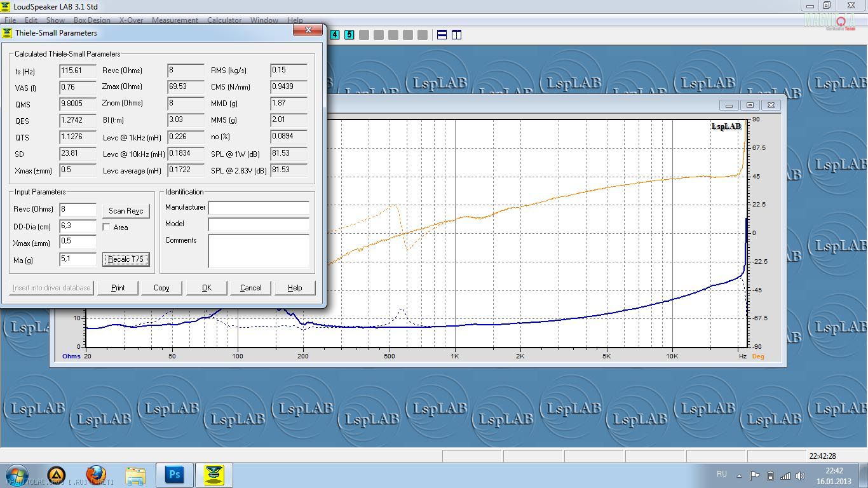
Task: Open the File menu
Action: pyautogui.click(x=10, y=20)
